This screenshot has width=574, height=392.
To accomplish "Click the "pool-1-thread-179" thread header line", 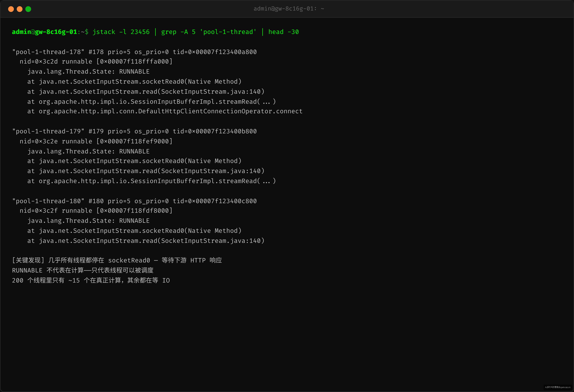I will pyautogui.click(x=134, y=131).
